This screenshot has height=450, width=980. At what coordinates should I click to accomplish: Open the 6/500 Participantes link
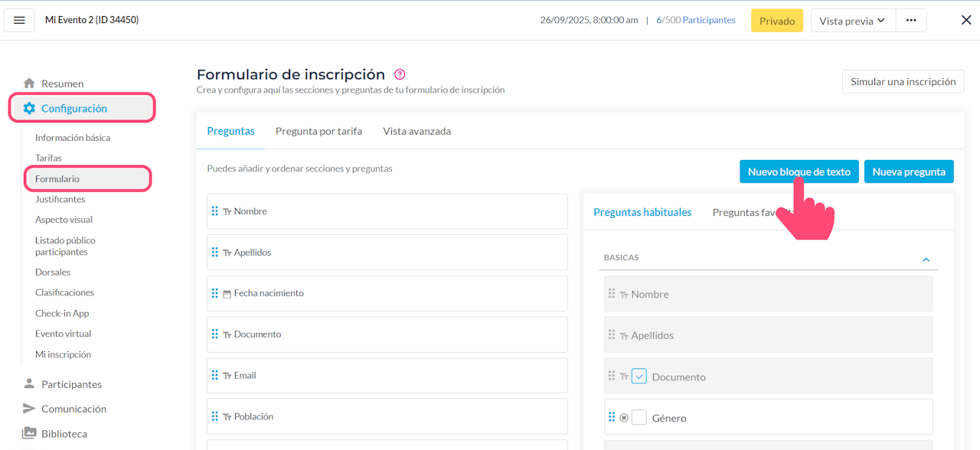696,20
